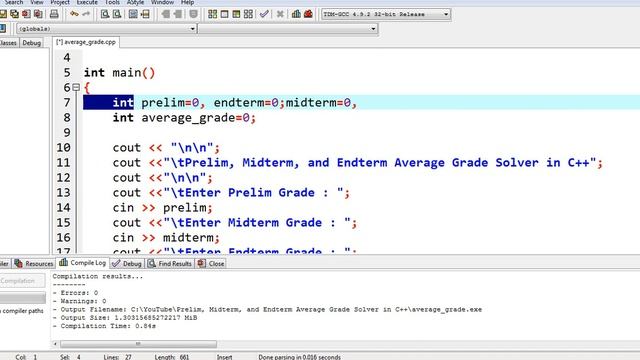Click the Toggle bookmark icon

click(x=193, y=14)
